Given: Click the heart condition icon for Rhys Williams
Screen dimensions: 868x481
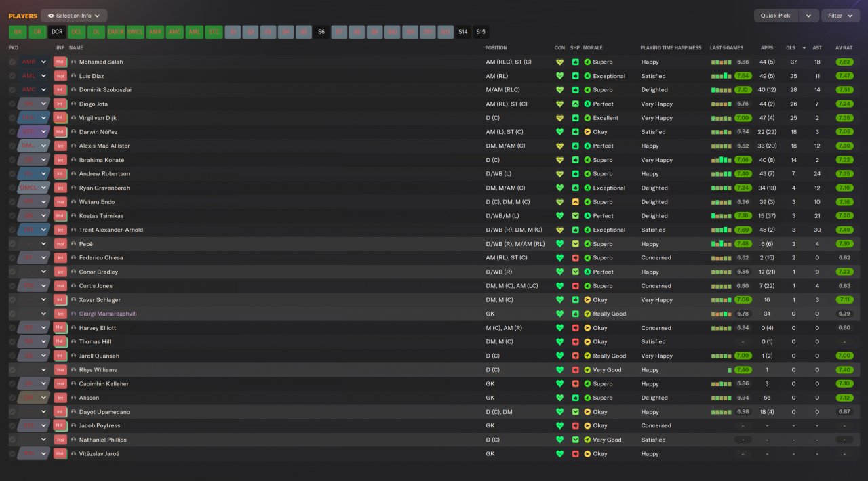Looking at the screenshot, I should click(x=559, y=370).
